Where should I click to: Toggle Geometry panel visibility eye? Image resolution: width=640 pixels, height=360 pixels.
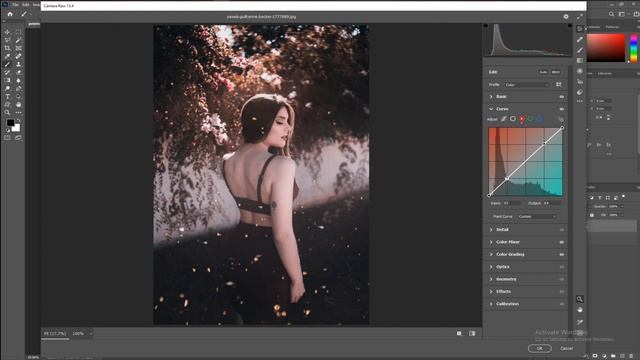(x=562, y=279)
